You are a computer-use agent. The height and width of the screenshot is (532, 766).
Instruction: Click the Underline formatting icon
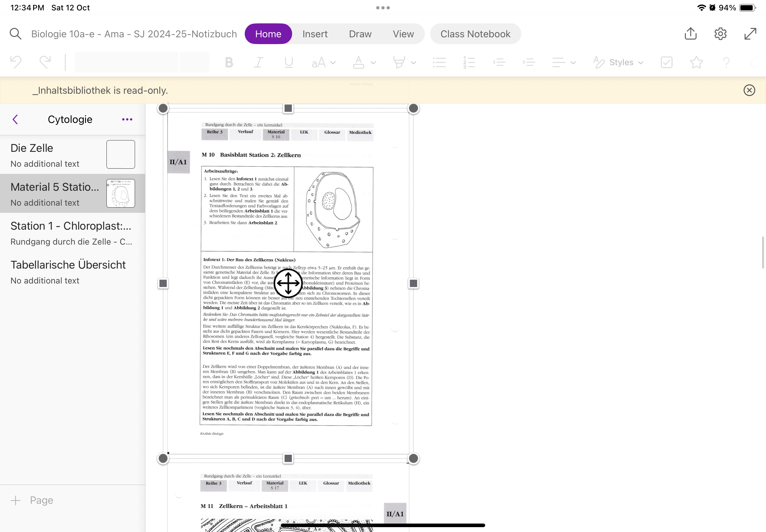pos(289,62)
